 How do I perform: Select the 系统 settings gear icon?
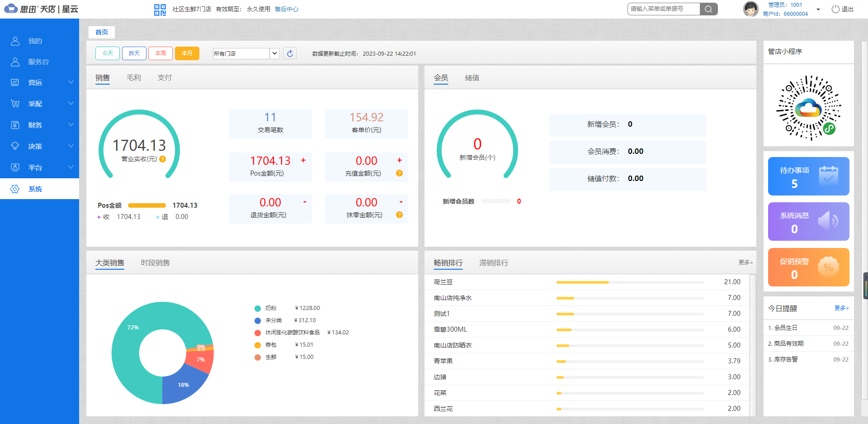15,189
